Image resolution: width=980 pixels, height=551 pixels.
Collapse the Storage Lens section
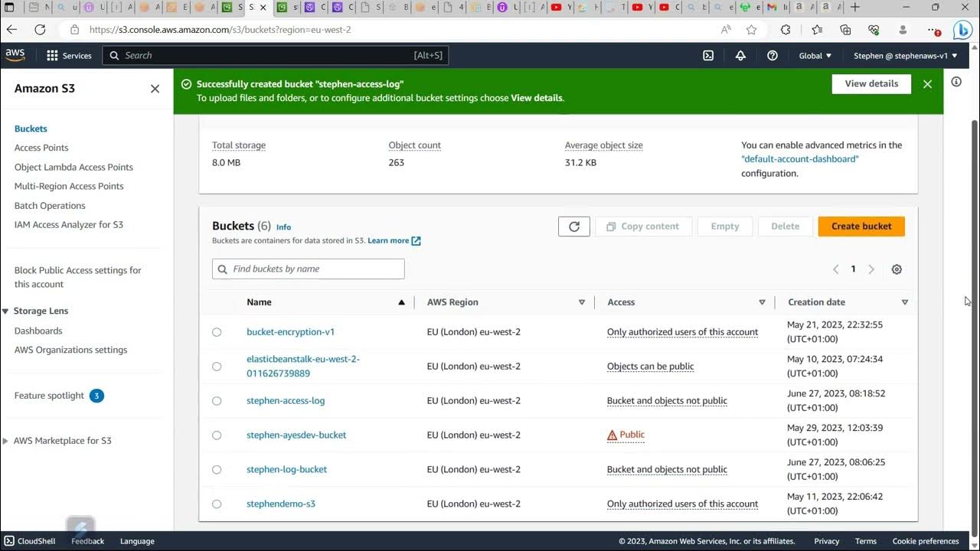click(x=6, y=311)
